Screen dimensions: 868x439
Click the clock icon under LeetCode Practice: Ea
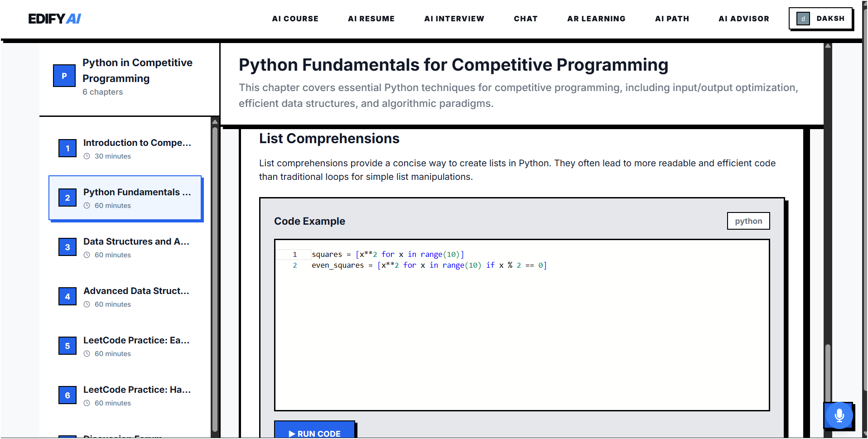[x=87, y=353]
